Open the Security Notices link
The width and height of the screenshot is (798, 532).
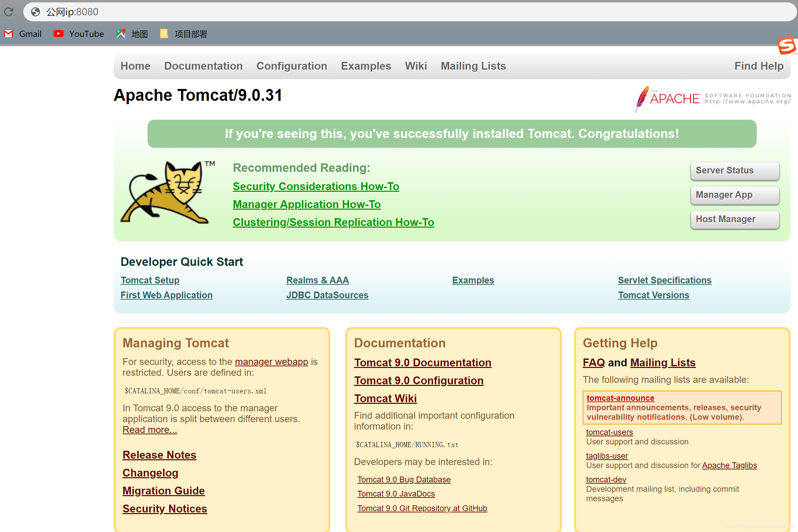coord(164,509)
